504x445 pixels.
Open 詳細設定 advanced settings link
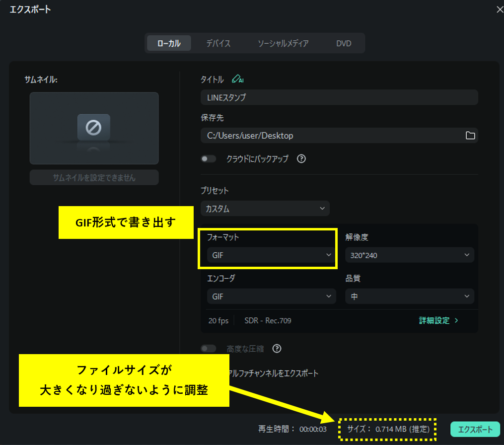[438, 321]
